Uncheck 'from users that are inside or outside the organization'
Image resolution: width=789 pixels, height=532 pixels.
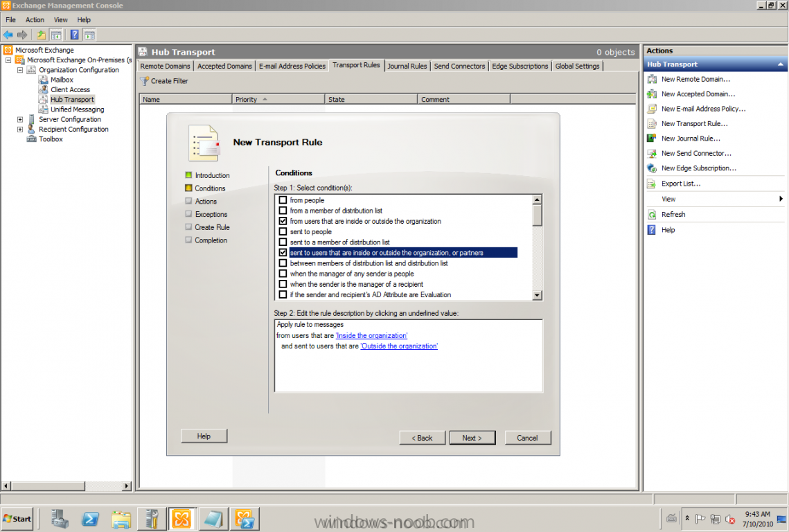[x=283, y=221]
